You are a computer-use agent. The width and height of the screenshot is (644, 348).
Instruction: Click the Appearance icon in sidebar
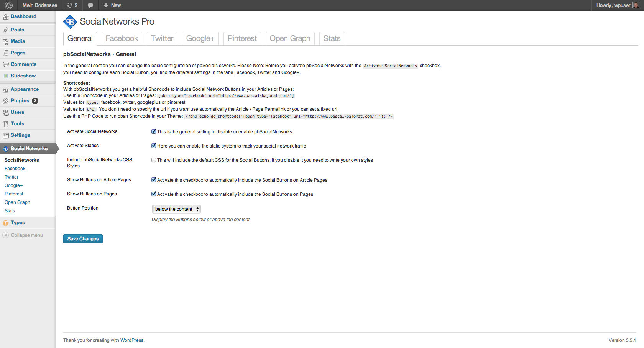click(6, 89)
